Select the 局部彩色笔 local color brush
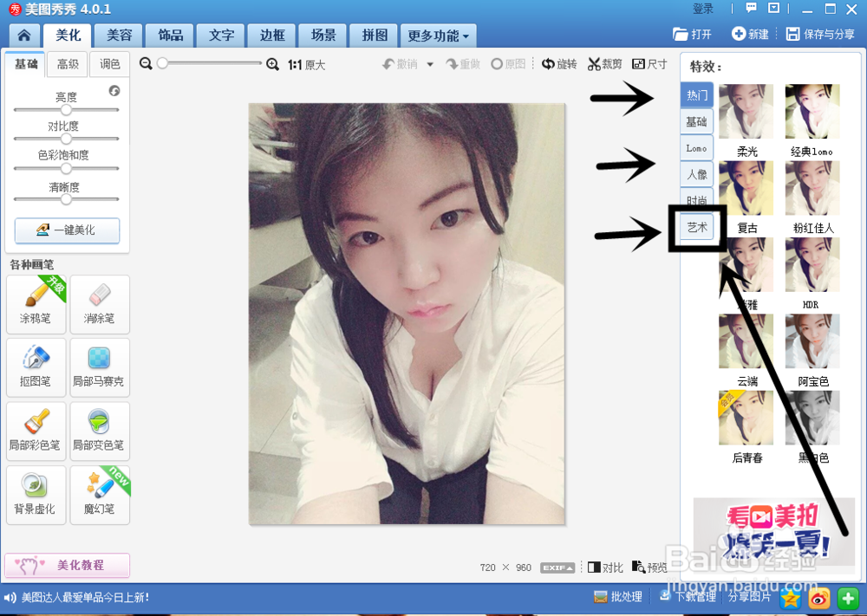The width and height of the screenshot is (867, 616). [x=36, y=431]
